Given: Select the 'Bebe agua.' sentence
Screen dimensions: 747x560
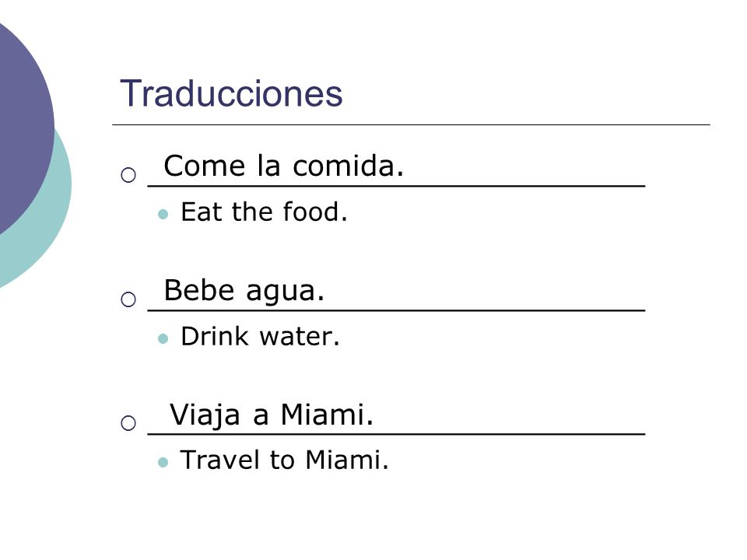Looking at the screenshot, I should [x=244, y=290].
